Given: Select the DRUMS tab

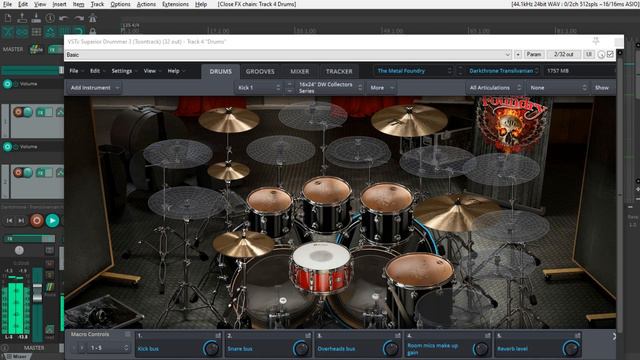Looking at the screenshot, I should (220, 71).
